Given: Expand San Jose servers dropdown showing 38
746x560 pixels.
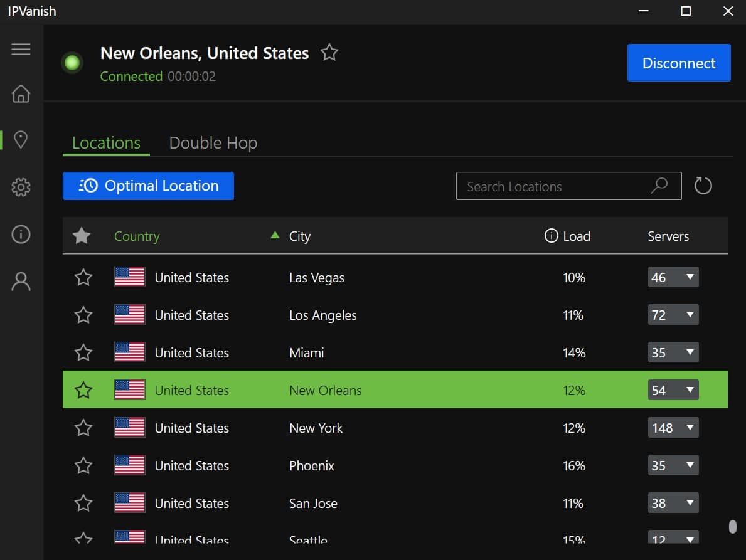Looking at the screenshot, I should click(x=673, y=502).
